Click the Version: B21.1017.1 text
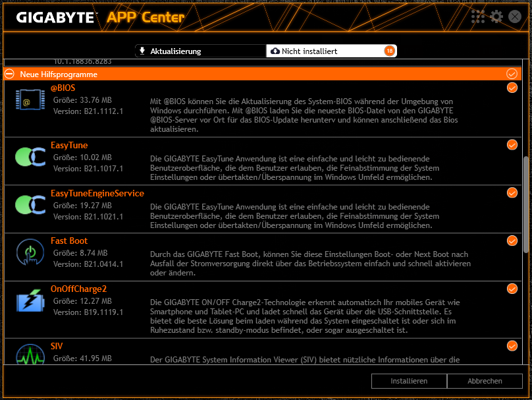The height and width of the screenshot is (400, 532). click(88, 169)
